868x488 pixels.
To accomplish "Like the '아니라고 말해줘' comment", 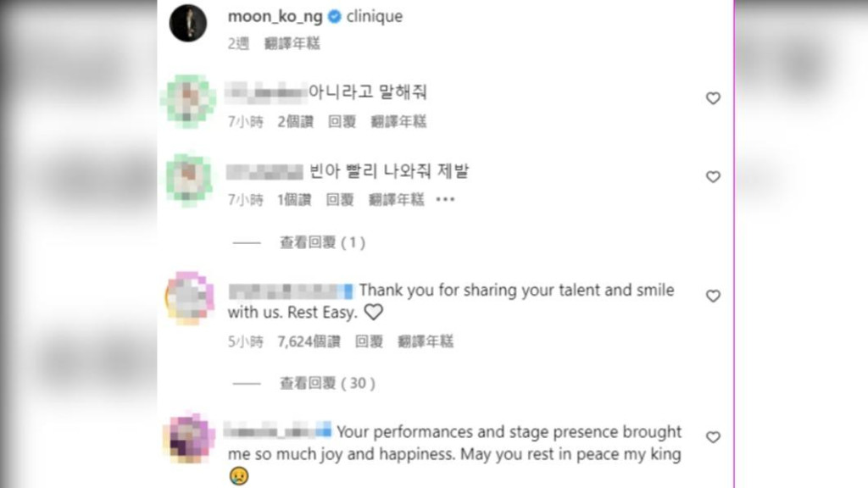I will pyautogui.click(x=713, y=98).
